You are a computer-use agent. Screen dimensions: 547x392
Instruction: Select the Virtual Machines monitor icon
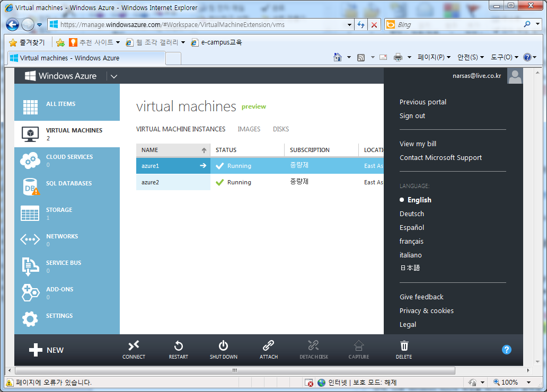coord(30,134)
